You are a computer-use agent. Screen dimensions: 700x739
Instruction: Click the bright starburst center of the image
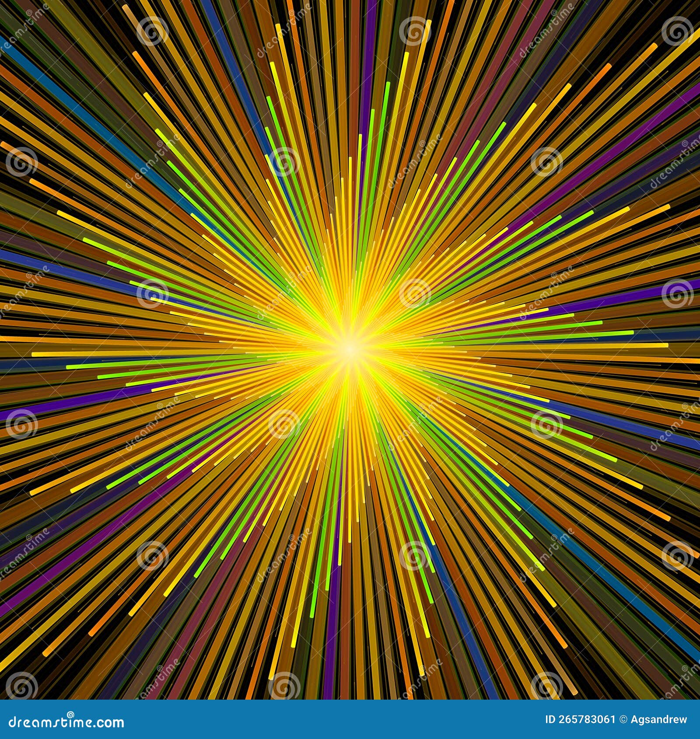(350, 350)
